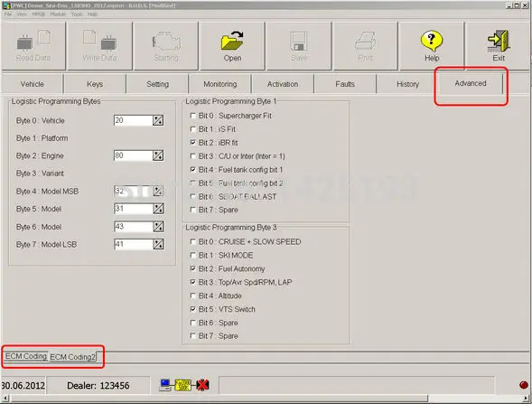Enable Bit 0 CRUISE + SLOW SPEED
The width and height of the screenshot is (532, 404).
coord(192,241)
